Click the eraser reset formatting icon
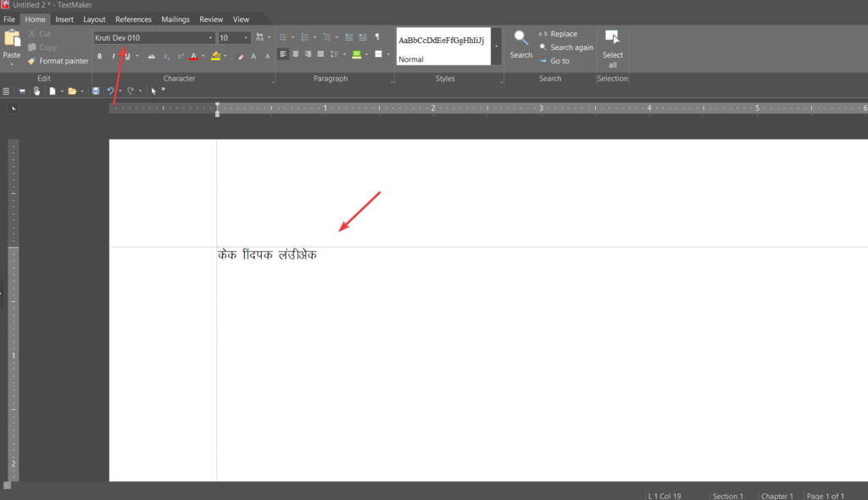Image resolution: width=868 pixels, height=500 pixels. click(240, 56)
